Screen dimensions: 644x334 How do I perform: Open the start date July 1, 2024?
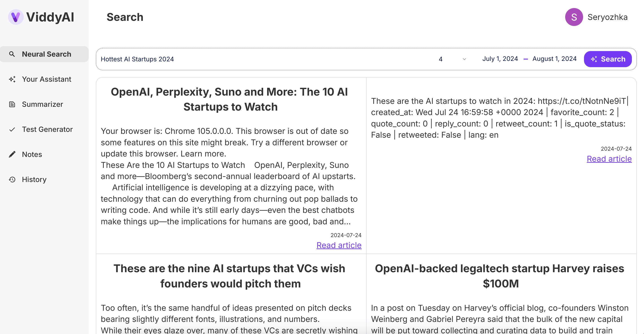(x=500, y=59)
